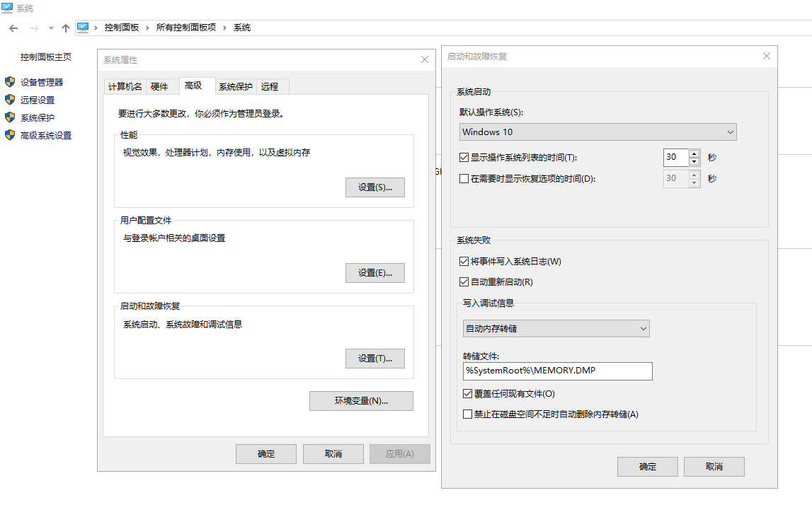This screenshot has width=812, height=517.
Task: Switch to the 系统保护 tab
Action: [x=236, y=86]
